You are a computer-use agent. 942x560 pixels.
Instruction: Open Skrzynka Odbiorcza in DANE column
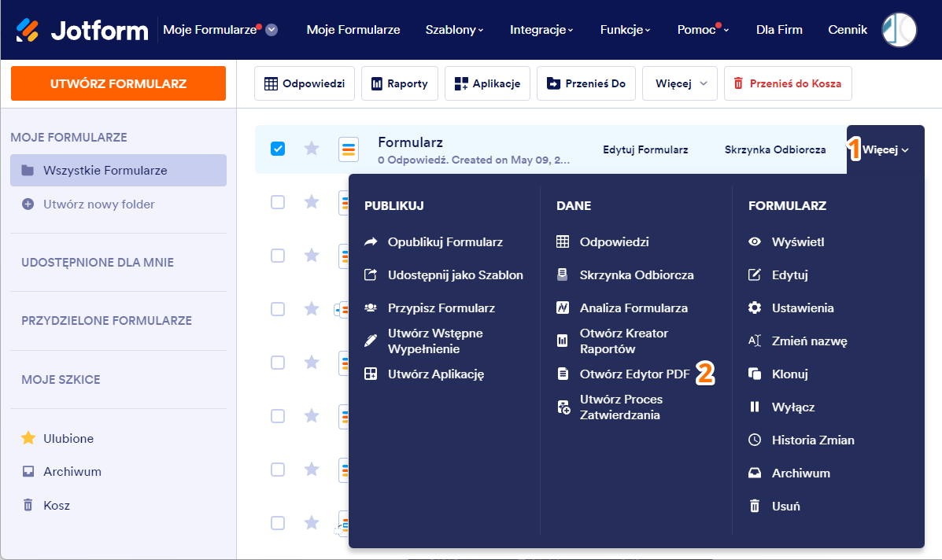(x=625, y=275)
